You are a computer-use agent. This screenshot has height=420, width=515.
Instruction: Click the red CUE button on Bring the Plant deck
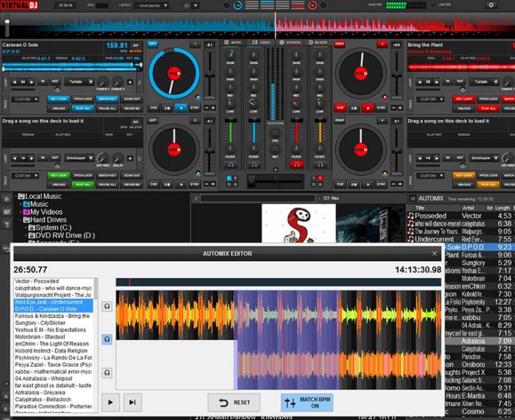340,108
